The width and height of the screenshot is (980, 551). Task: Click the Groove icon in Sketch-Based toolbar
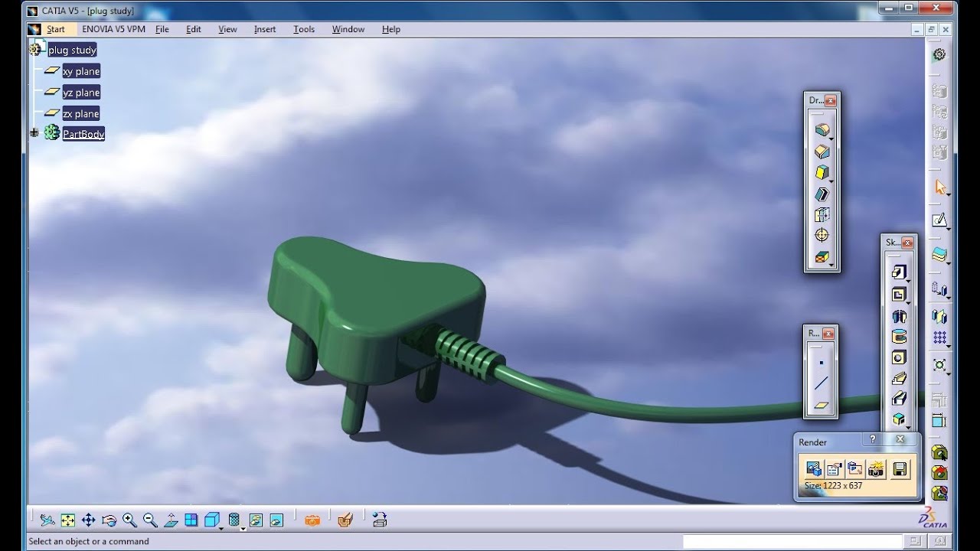[x=899, y=336]
